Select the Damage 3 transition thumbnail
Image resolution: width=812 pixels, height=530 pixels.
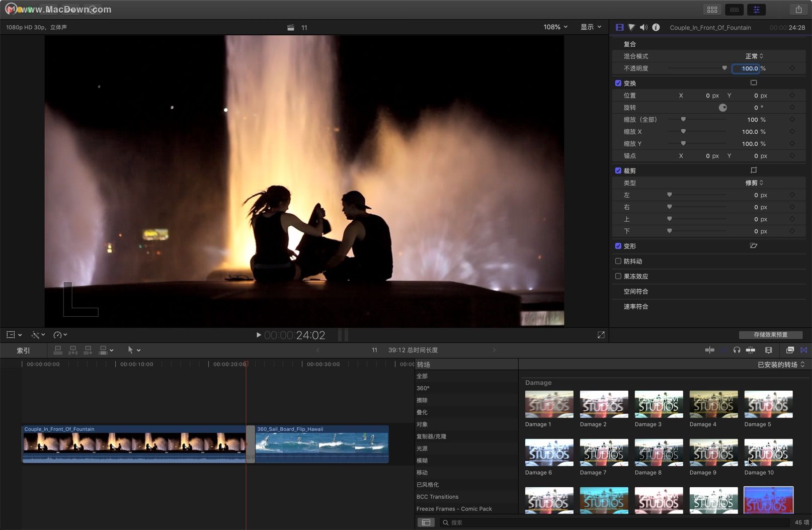click(659, 404)
